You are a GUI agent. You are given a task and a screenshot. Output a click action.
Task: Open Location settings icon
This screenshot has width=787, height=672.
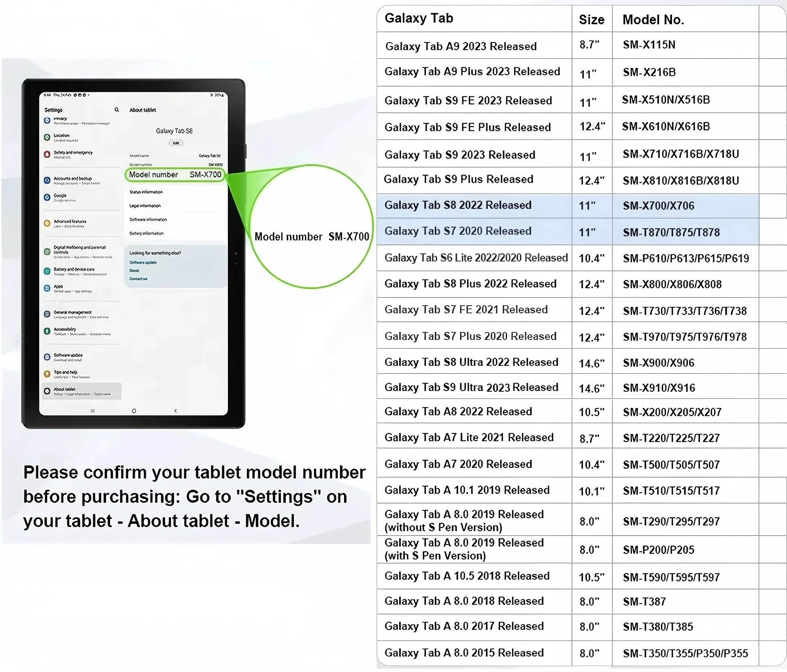pyautogui.click(x=47, y=137)
